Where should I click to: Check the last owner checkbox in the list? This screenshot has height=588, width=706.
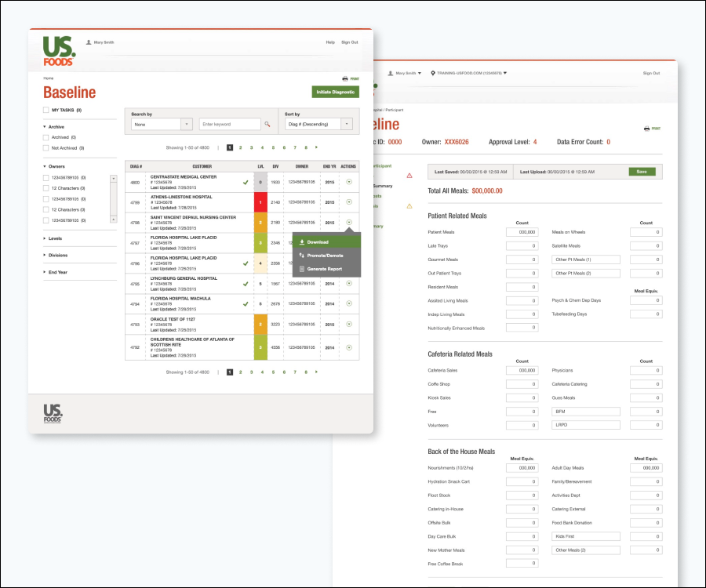(46, 220)
